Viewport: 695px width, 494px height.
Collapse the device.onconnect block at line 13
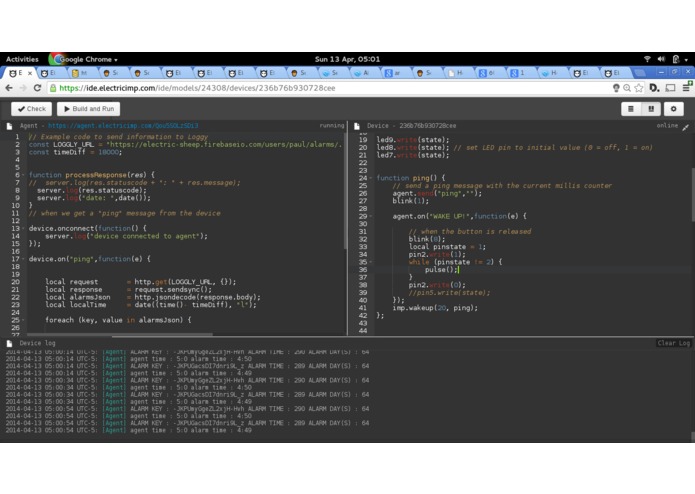tap(23, 229)
